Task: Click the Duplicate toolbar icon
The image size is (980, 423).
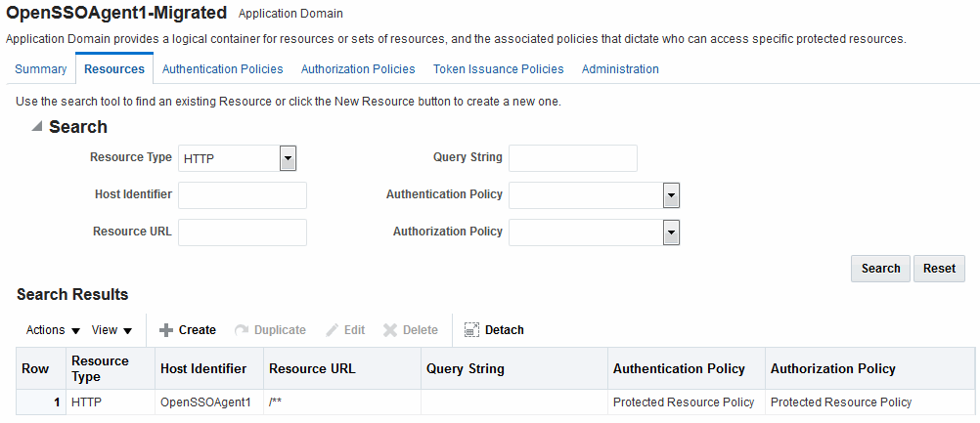Action: [x=242, y=330]
